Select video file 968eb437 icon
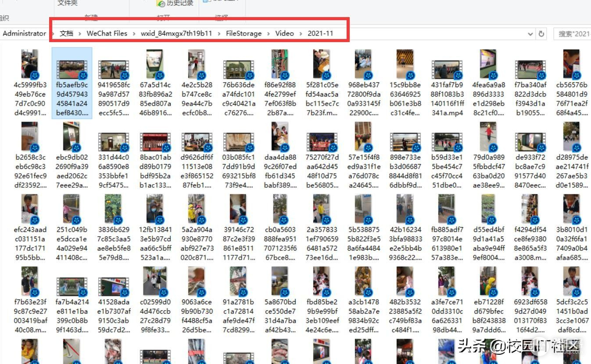 [x=363, y=64]
